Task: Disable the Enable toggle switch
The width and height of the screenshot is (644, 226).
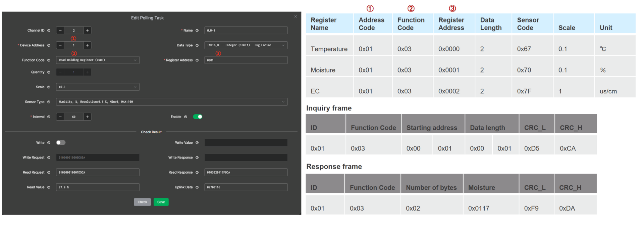Action: (x=198, y=117)
